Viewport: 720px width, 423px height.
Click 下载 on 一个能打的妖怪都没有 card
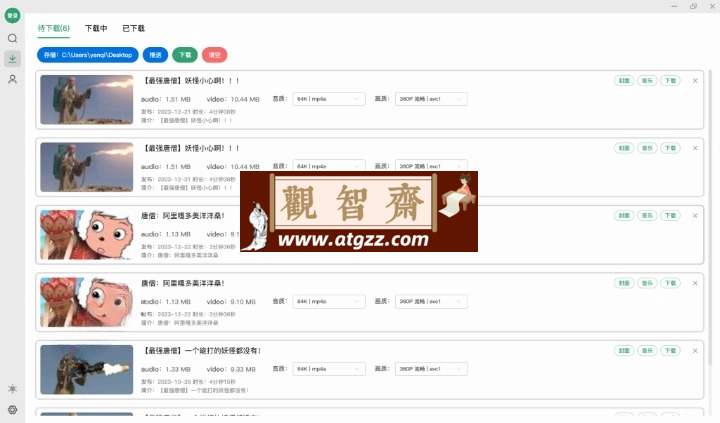(x=670, y=351)
